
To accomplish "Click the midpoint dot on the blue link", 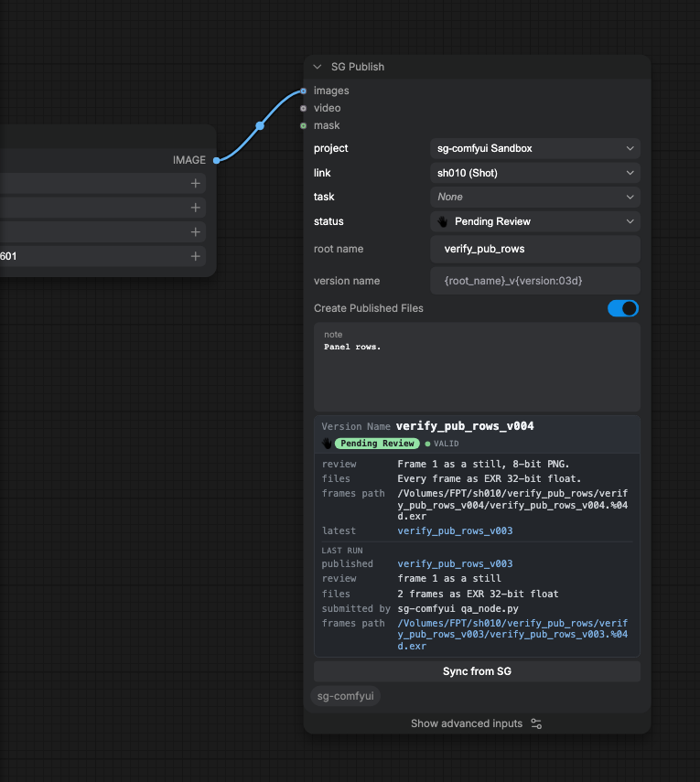I will click(260, 125).
